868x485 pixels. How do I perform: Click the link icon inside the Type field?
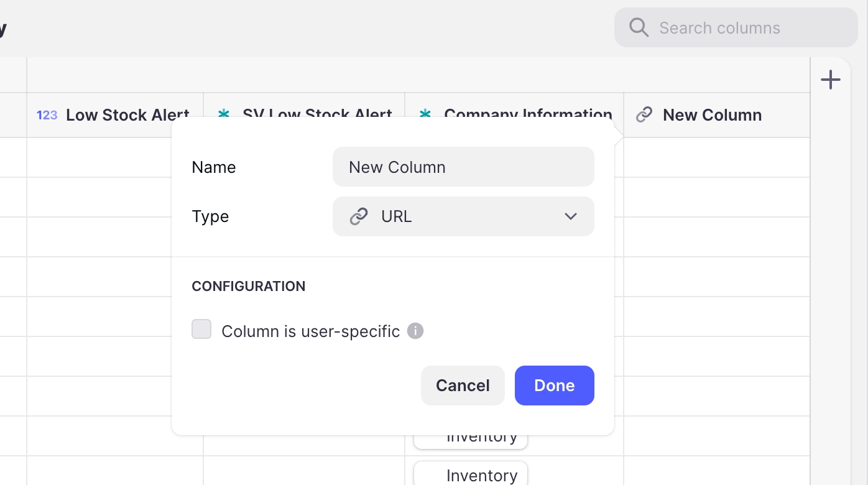pos(359,216)
